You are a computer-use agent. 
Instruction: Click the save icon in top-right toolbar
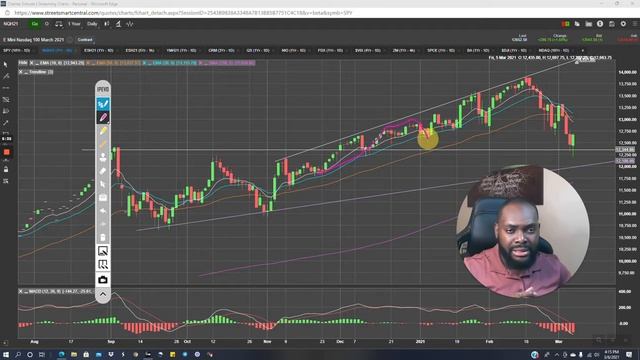[x=611, y=24]
